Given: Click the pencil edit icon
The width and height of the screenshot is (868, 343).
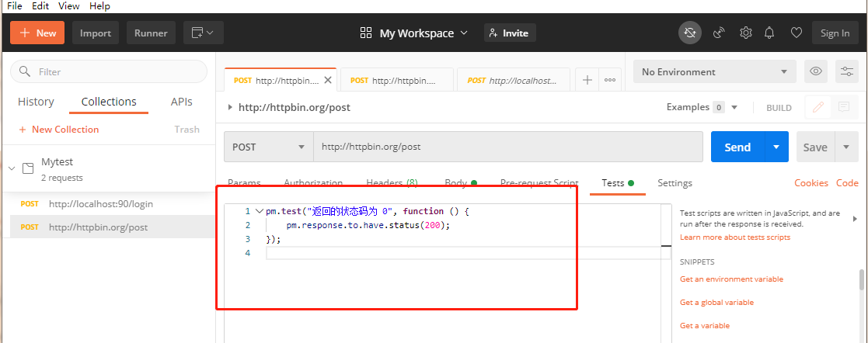Looking at the screenshot, I should (x=817, y=107).
